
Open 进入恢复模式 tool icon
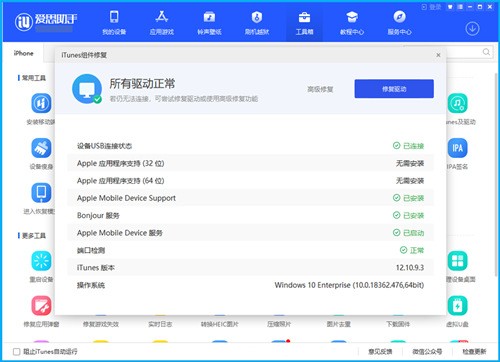tap(41, 193)
